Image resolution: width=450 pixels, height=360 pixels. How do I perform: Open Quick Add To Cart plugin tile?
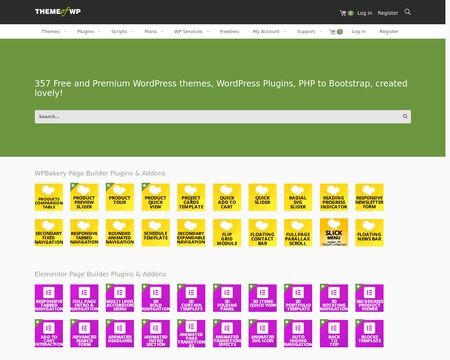227,197
